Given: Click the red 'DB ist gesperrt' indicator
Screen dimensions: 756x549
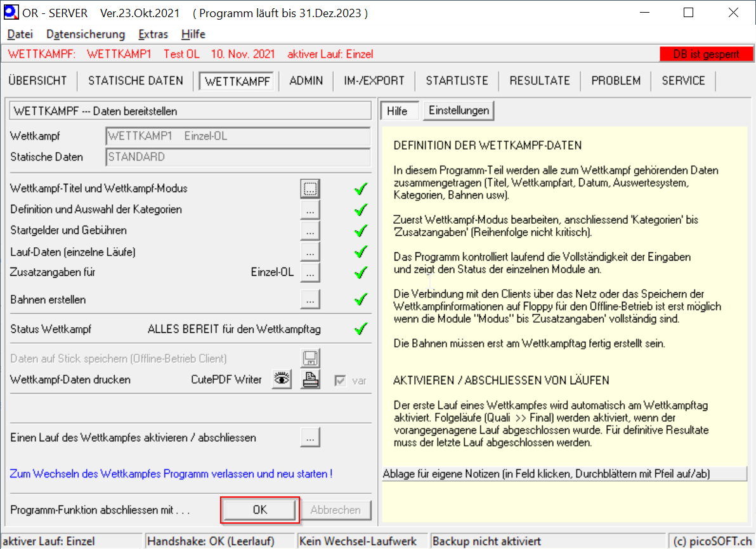Looking at the screenshot, I should (705, 55).
